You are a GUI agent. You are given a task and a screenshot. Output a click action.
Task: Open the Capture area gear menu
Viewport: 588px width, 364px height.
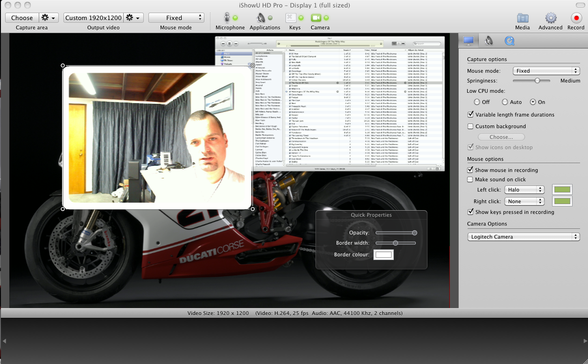[x=49, y=18]
